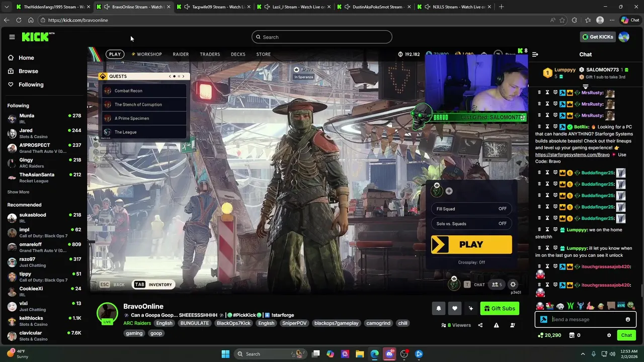Open clavicular channel in Recommended list
Screen dimensions: 644x362
[x=44, y=336]
